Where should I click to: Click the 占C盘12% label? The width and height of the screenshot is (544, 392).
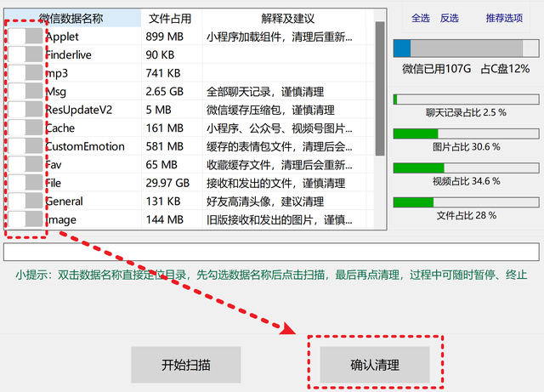[x=505, y=69]
